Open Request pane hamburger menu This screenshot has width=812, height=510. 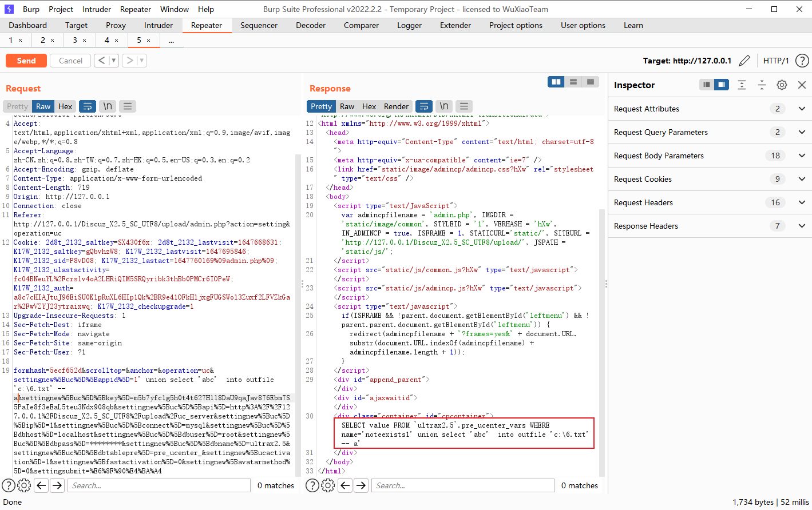128,106
